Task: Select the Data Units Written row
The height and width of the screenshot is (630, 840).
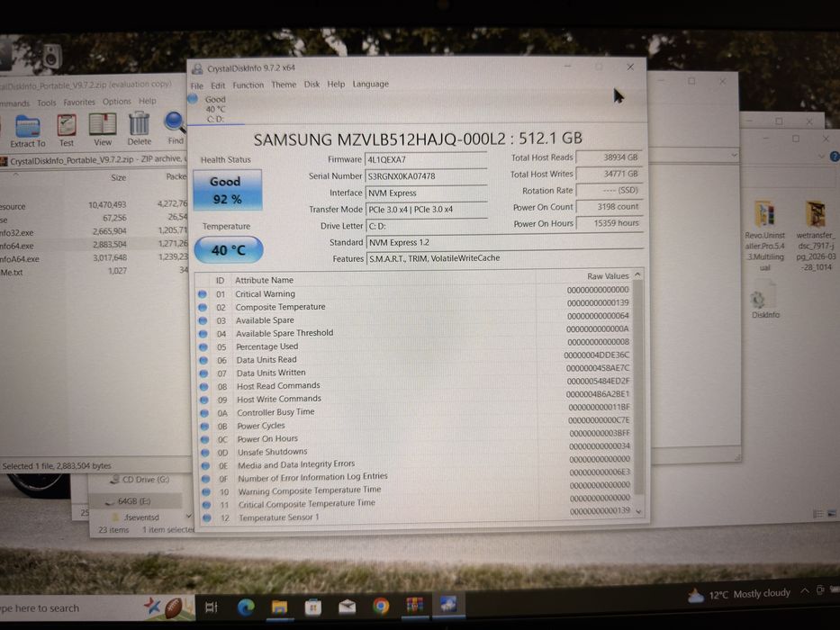Action: point(415,372)
